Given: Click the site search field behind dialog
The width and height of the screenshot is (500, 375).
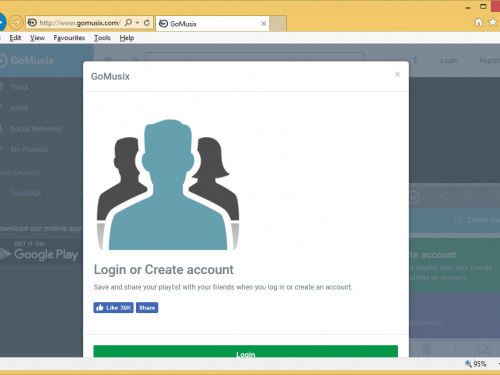Looking at the screenshot, I should [x=254, y=57].
